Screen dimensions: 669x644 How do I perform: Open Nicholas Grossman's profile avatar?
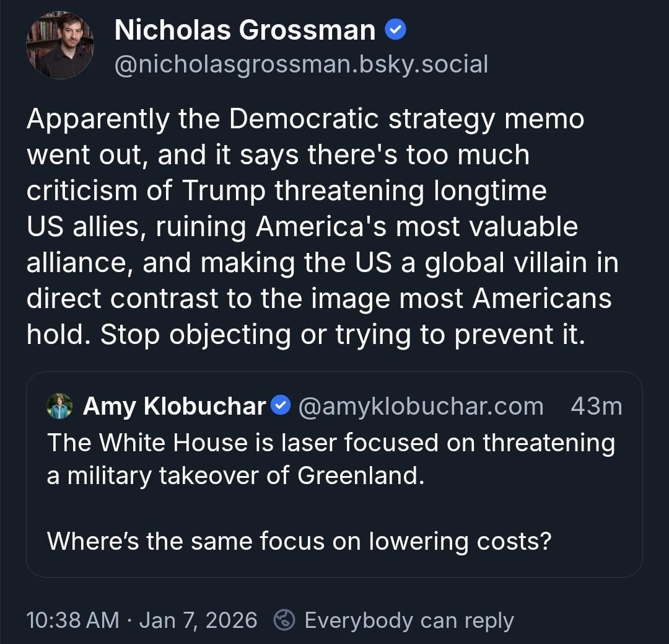[x=59, y=45]
